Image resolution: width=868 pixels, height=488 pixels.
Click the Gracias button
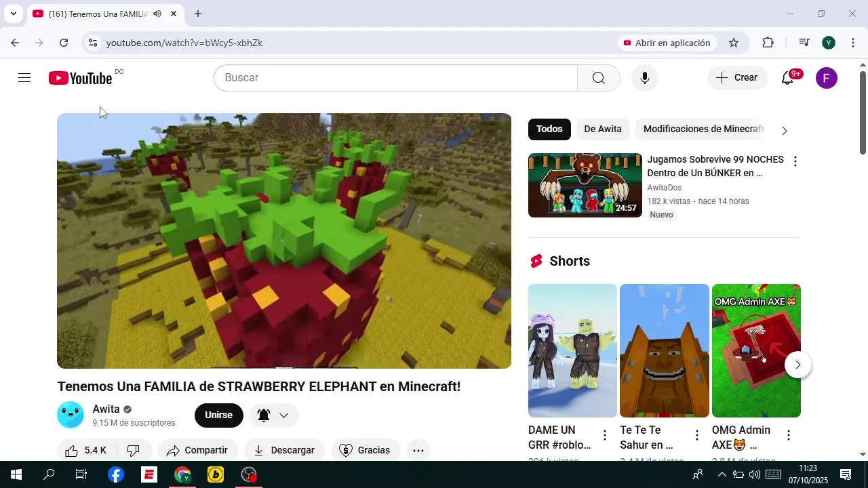tap(365, 450)
